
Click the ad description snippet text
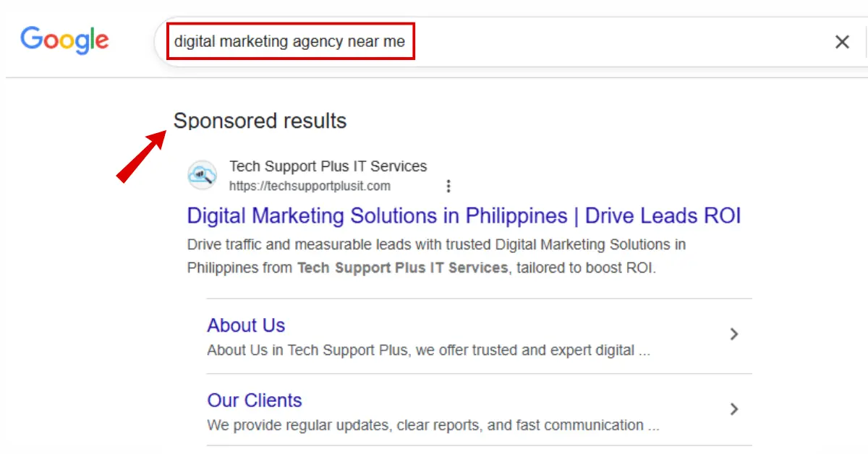pyautogui.click(x=434, y=244)
